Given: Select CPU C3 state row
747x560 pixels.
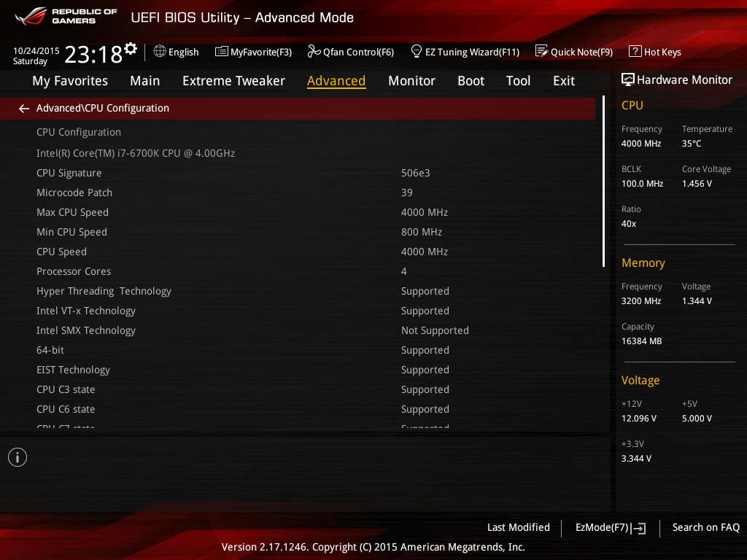Looking at the screenshot, I should [298, 389].
